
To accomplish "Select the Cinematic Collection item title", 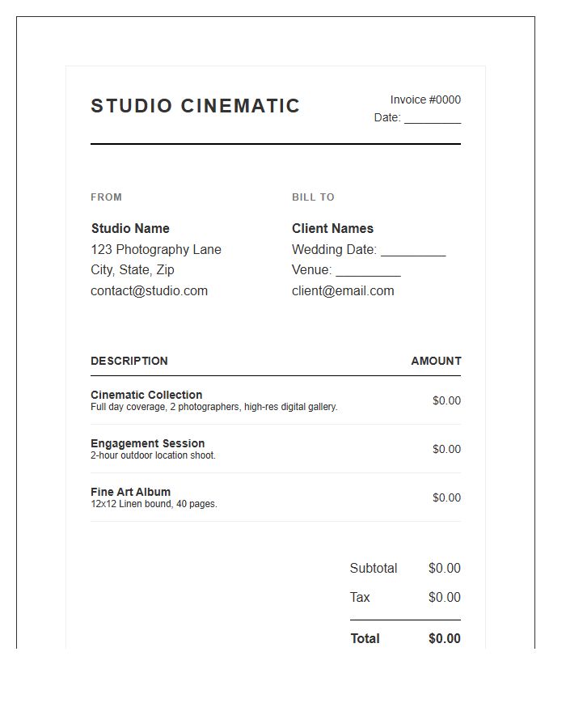I will 146,395.
